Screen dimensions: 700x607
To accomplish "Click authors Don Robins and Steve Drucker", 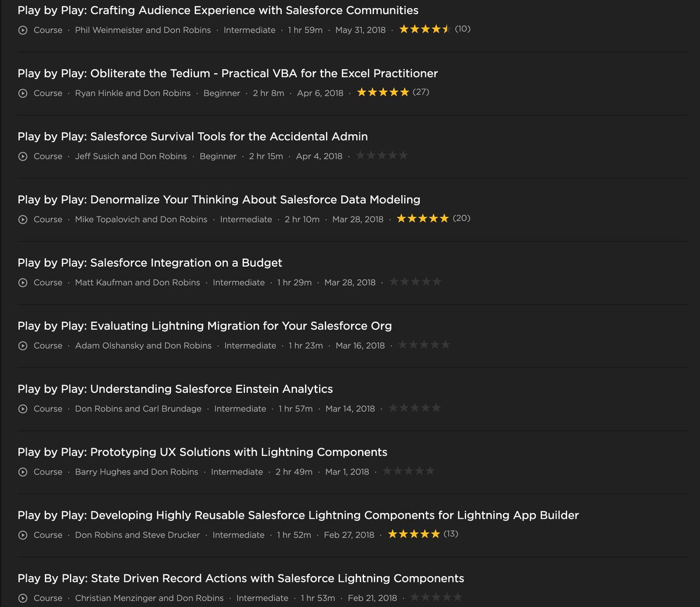I will point(138,535).
